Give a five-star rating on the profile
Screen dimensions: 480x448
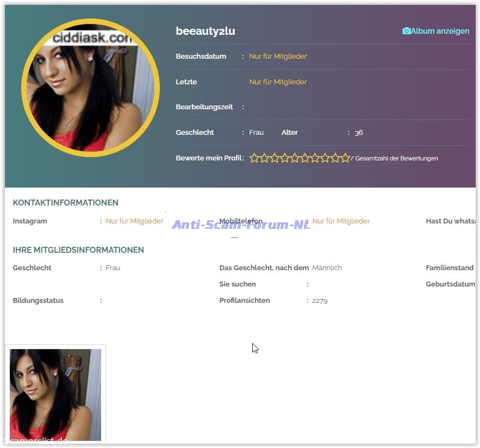(x=295, y=158)
